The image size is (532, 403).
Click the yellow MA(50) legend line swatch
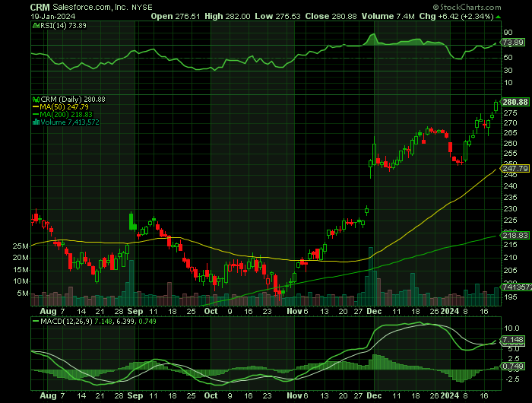(36, 107)
